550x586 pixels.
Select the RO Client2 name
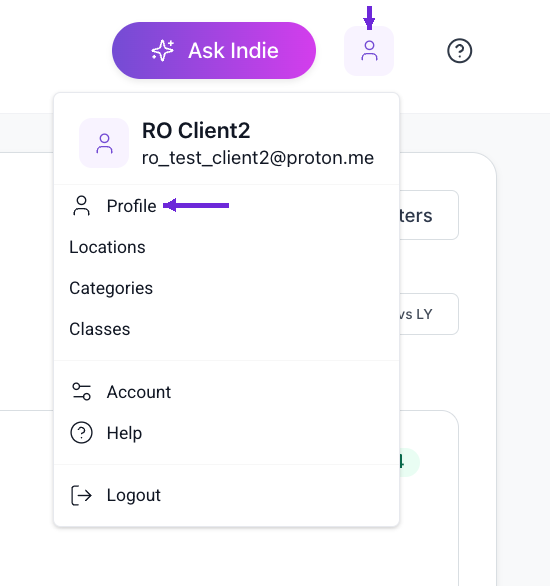(x=196, y=131)
